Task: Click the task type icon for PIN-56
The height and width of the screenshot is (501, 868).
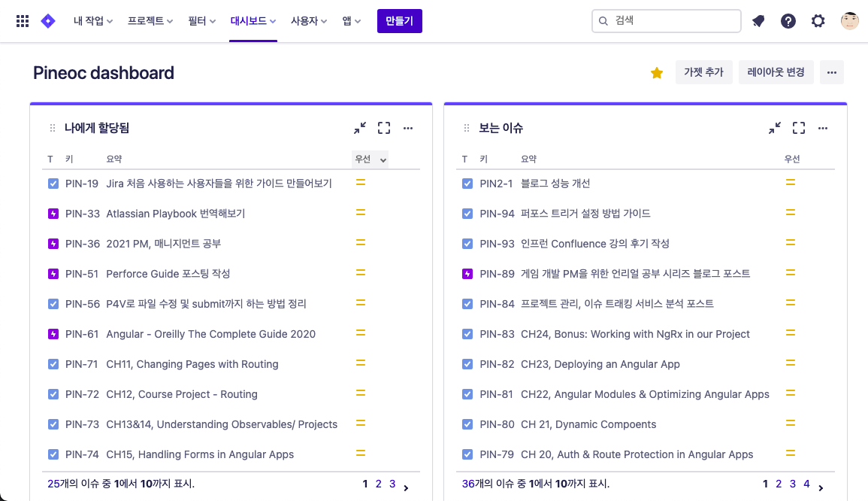Action: (x=53, y=304)
